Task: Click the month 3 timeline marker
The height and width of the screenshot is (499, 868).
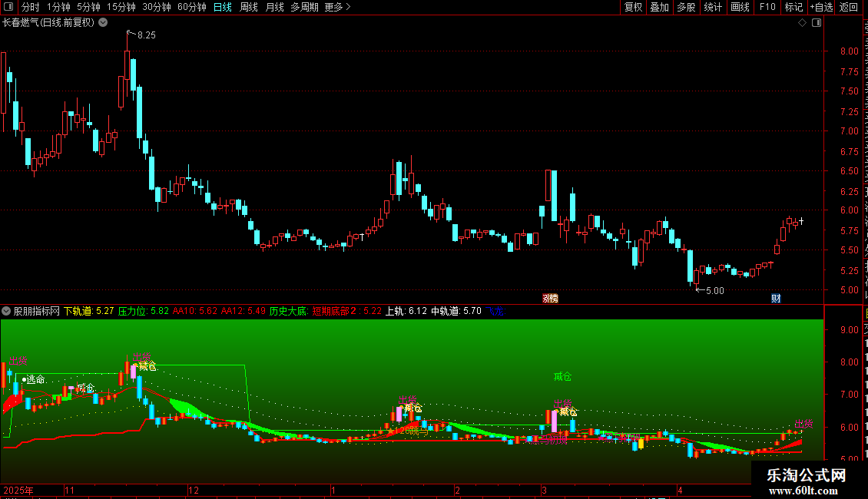Action: tap(544, 490)
